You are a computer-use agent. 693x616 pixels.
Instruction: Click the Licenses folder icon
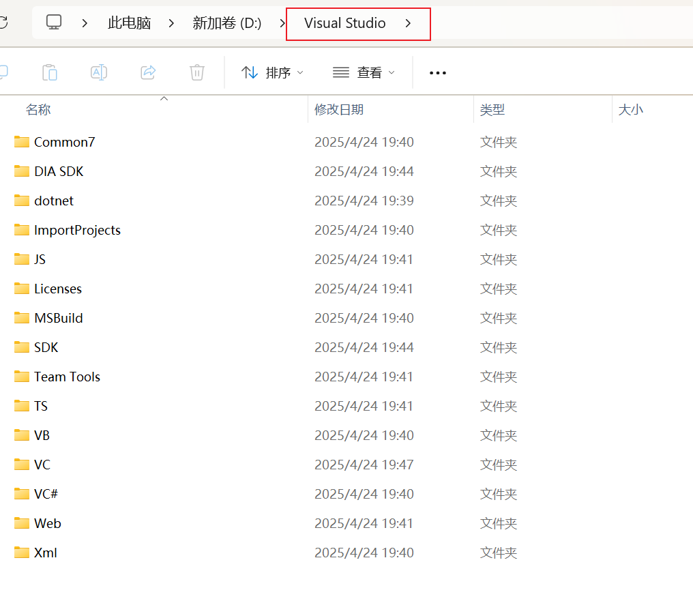(x=22, y=289)
